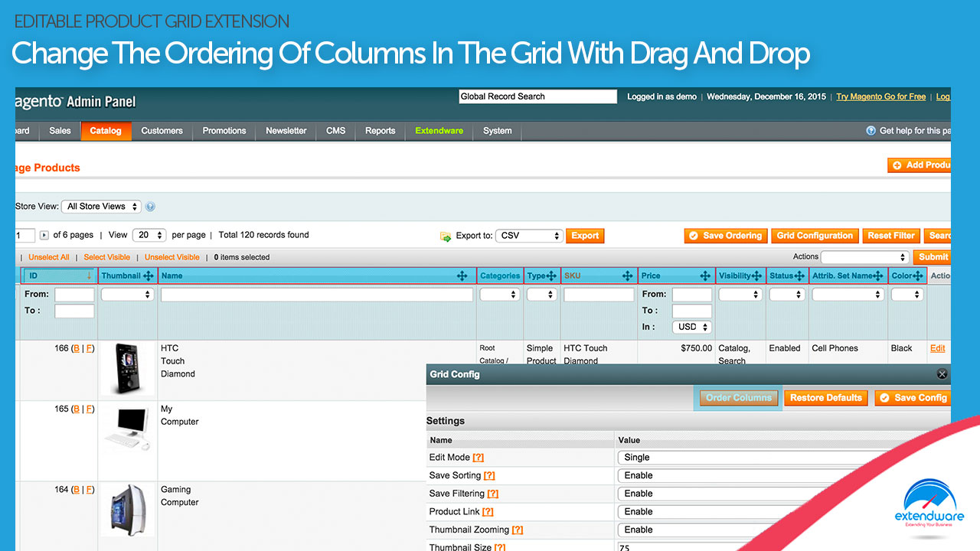Switch to the Promotions tab

(224, 131)
